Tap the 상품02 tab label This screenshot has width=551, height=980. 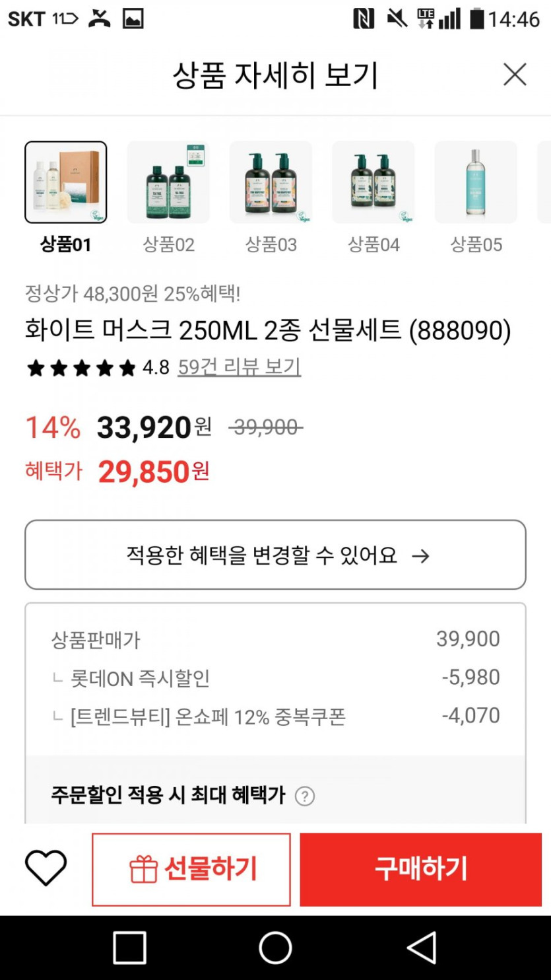(168, 245)
